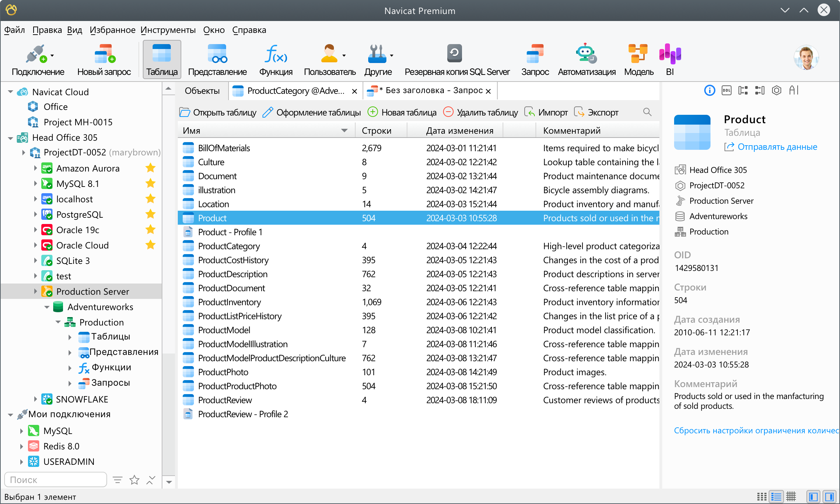Screen dimensions: 840x504
Task: Toggle favorite star for MySQL 8.1
Action: pyautogui.click(x=150, y=183)
